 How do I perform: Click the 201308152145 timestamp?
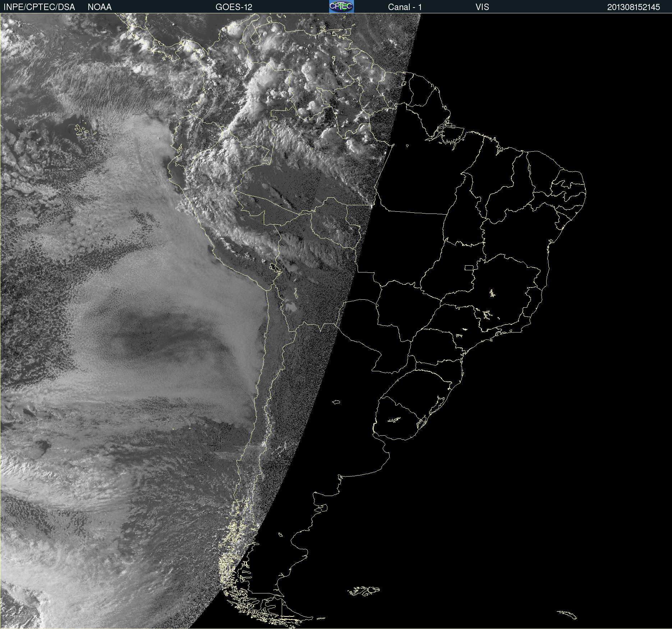pyautogui.click(x=634, y=7)
